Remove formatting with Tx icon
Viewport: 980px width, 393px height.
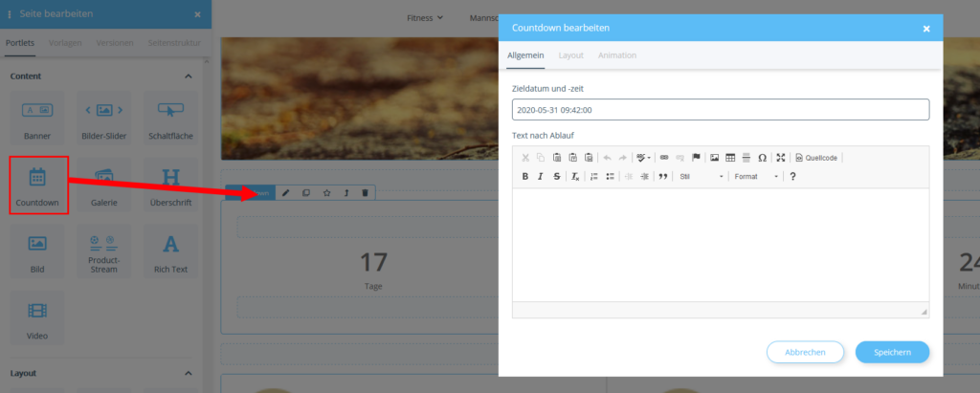point(575,177)
